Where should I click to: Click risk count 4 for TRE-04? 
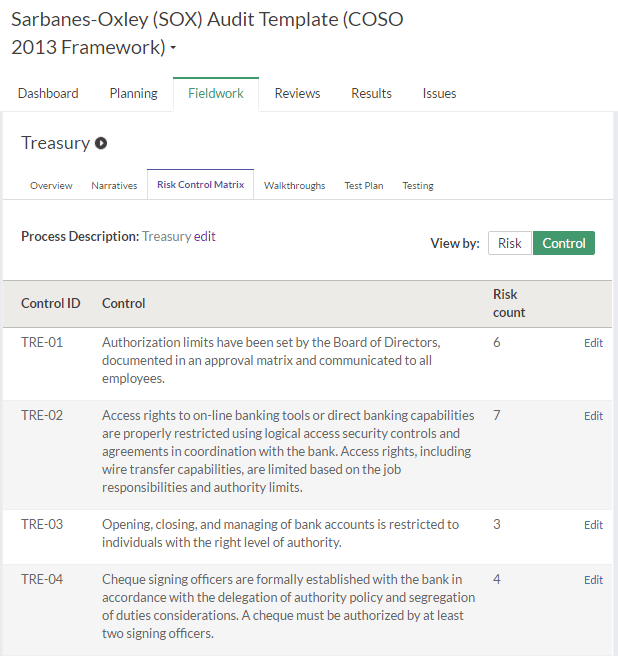click(497, 579)
